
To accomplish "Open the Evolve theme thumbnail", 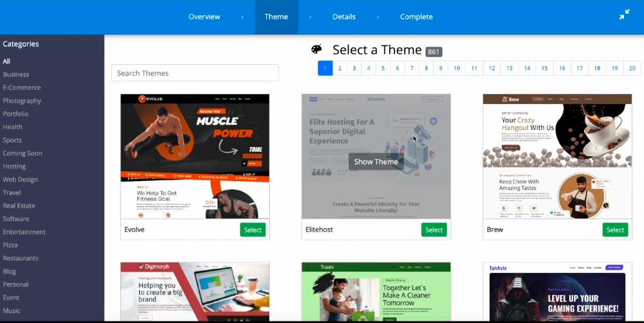I will [195, 156].
